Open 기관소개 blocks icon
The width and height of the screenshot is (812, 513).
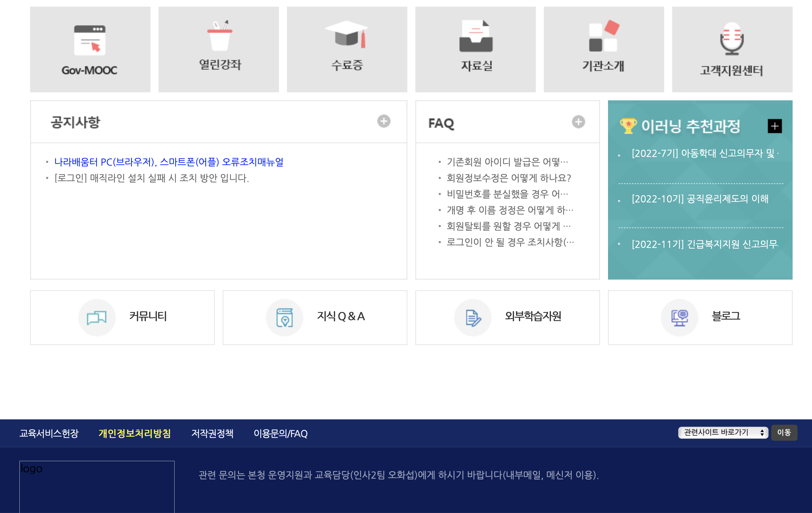604,36
